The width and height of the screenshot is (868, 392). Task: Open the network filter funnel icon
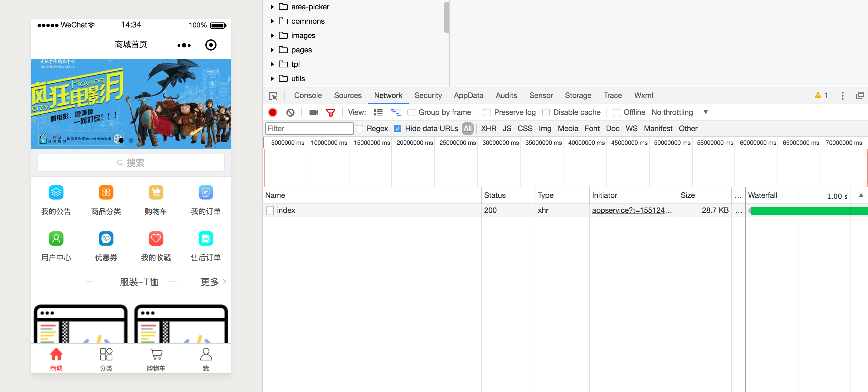click(331, 112)
